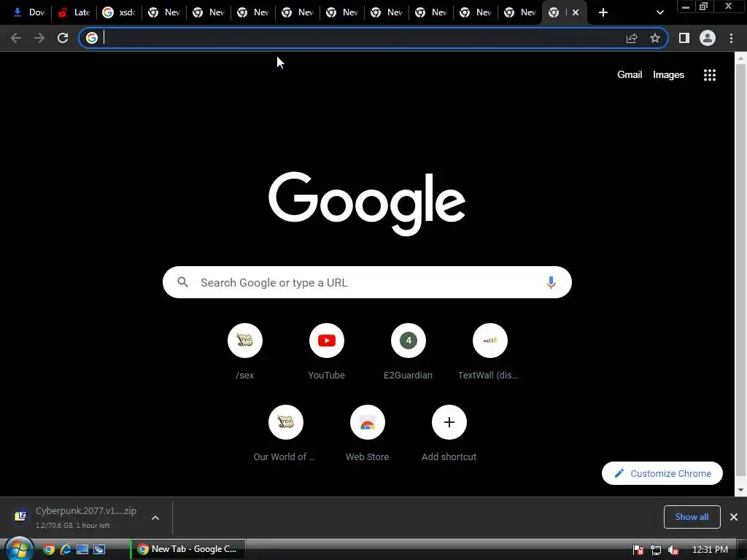Image resolution: width=747 pixels, height=560 pixels.
Task: Go back using the back arrow
Action: point(16,38)
